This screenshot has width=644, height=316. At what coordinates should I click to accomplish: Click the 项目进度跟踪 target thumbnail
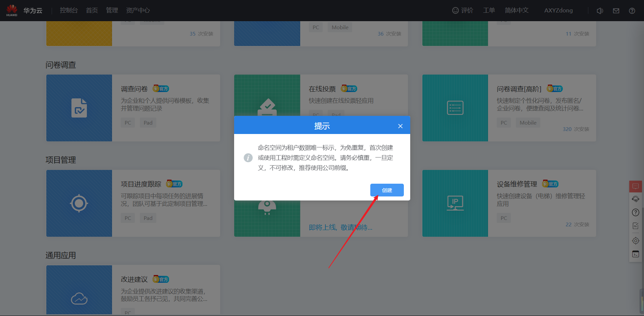[x=79, y=203]
